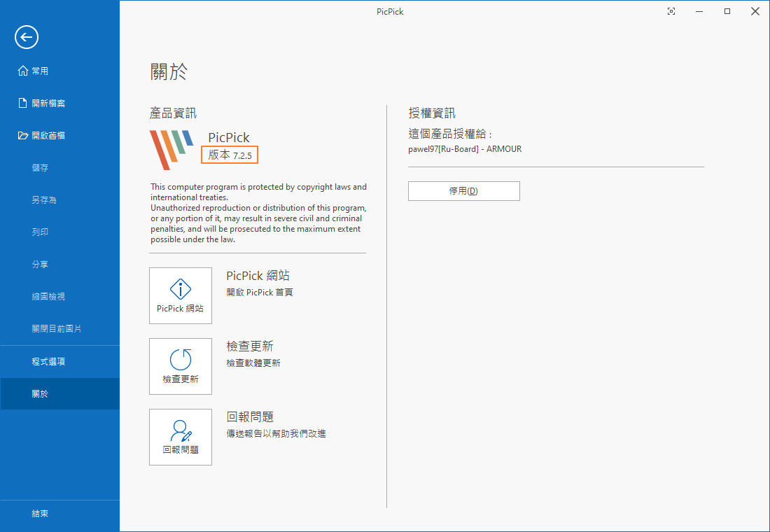The height and width of the screenshot is (532, 770).
Task: Click the 產品資訊 heading
Action: tap(173, 113)
